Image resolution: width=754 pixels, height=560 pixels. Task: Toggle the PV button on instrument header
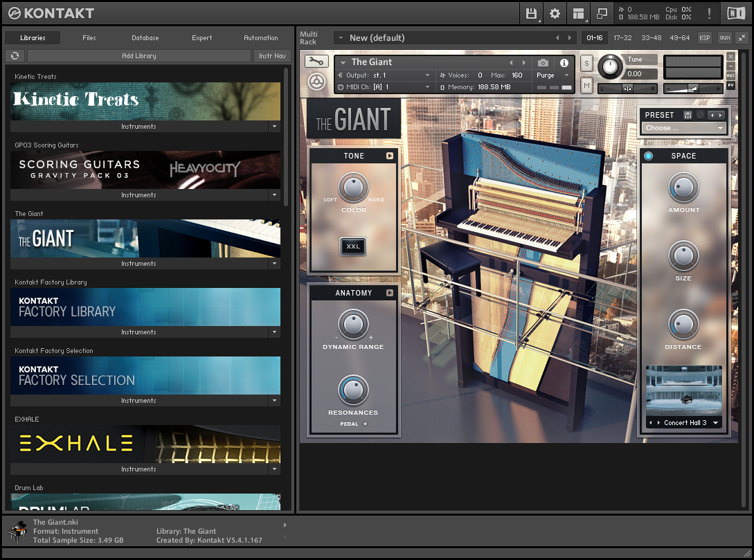pyautogui.click(x=731, y=85)
